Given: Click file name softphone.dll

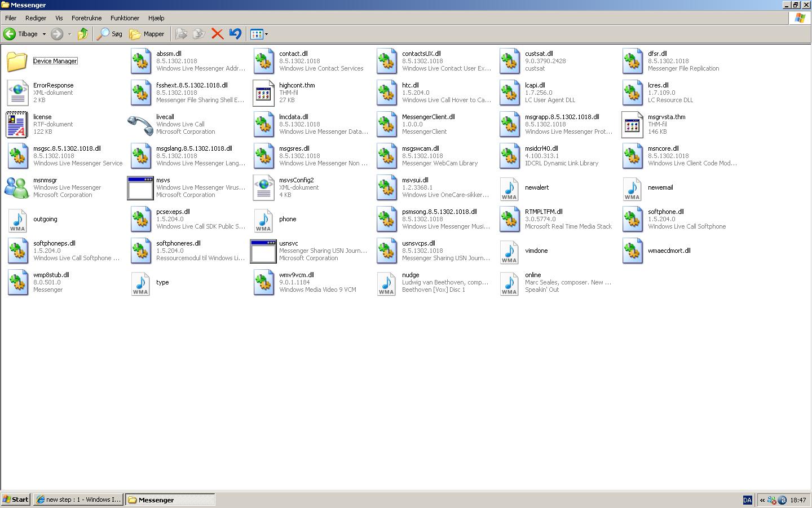Looking at the screenshot, I should click(x=665, y=212).
